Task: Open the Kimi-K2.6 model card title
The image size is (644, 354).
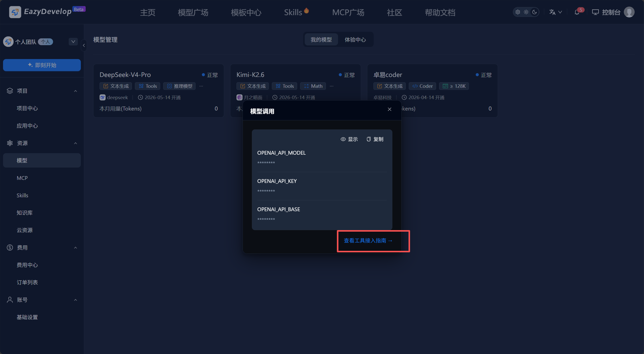Action: pyautogui.click(x=250, y=75)
